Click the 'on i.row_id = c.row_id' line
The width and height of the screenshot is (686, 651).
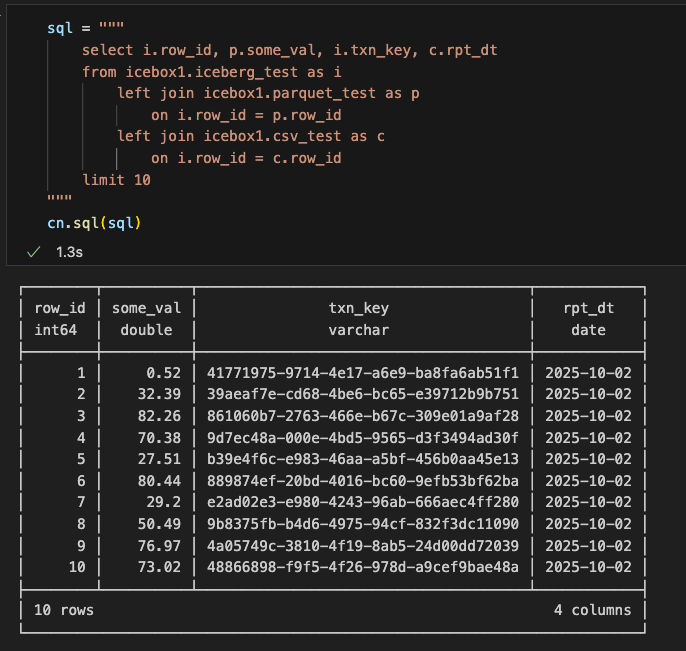pos(246,158)
